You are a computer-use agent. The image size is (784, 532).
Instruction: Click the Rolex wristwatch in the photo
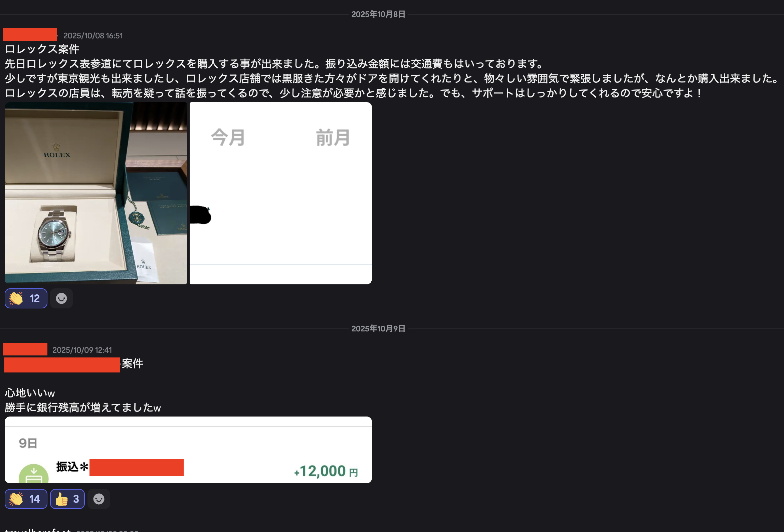(x=54, y=234)
